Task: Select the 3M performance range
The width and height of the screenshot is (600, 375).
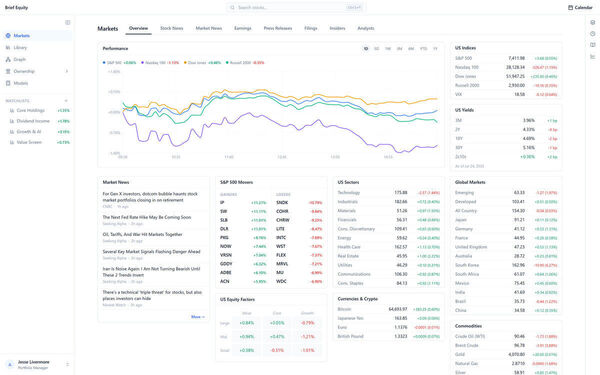Action: coord(399,49)
